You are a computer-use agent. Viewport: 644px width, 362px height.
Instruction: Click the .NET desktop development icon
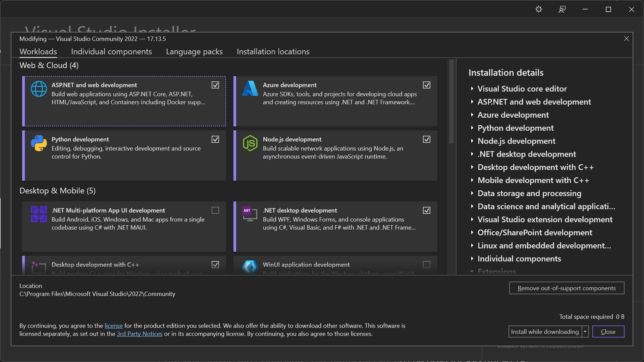tap(250, 214)
